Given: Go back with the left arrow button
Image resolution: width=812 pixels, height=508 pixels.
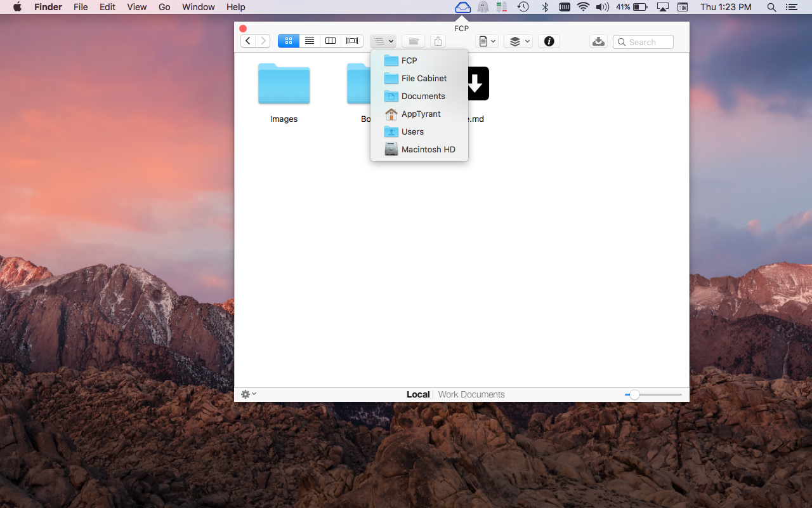Looking at the screenshot, I should click(x=248, y=41).
